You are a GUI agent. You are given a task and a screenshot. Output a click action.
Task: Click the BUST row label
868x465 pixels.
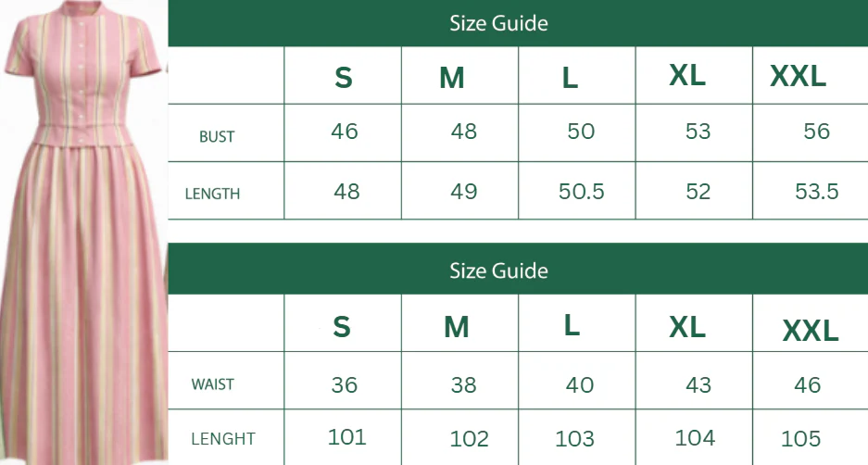[x=217, y=137]
